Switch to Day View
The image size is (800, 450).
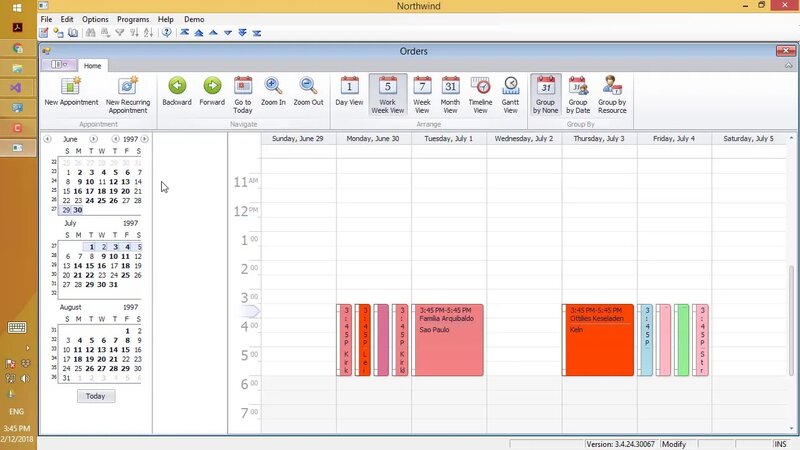click(349, 92)
